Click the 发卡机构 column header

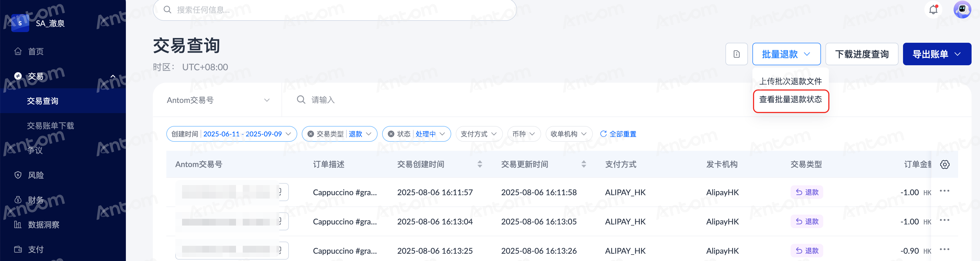point(722,164)
